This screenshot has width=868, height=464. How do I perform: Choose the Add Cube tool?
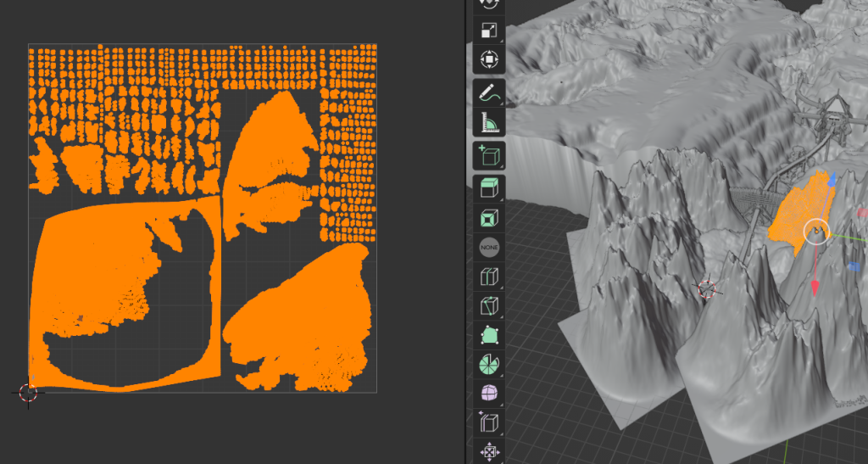(x=489, y=156)
